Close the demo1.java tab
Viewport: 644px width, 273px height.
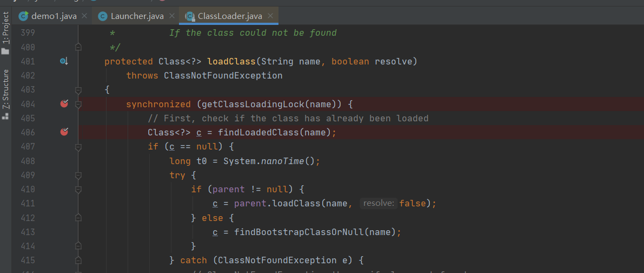coord(84,16)
